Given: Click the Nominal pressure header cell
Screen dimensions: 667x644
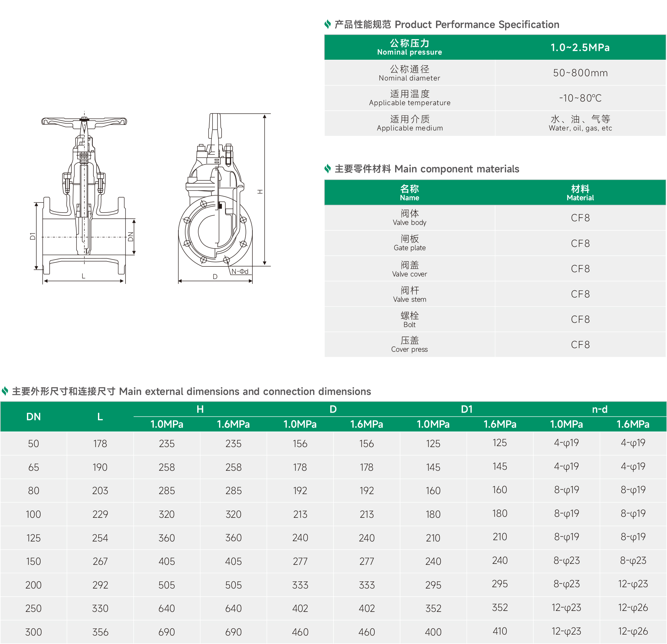Looking at the screenshot, I should point(409,47).
